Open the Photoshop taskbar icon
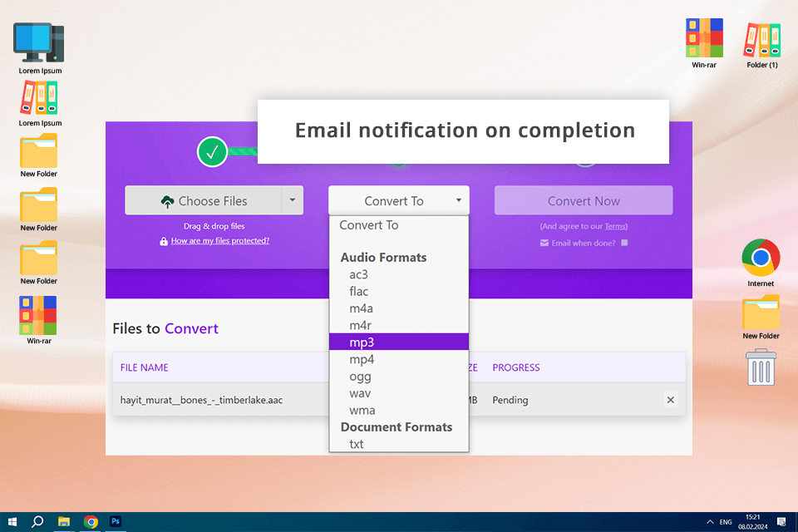Image resolution: width=798 pixels, height=532 pixels. [116, 521]
